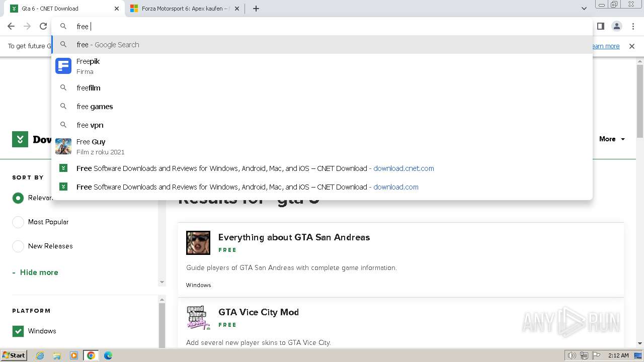This screenshot has height=362, width=644.
Task: Select the 'free - Google Search' suggestion
Action: [322, 45]
